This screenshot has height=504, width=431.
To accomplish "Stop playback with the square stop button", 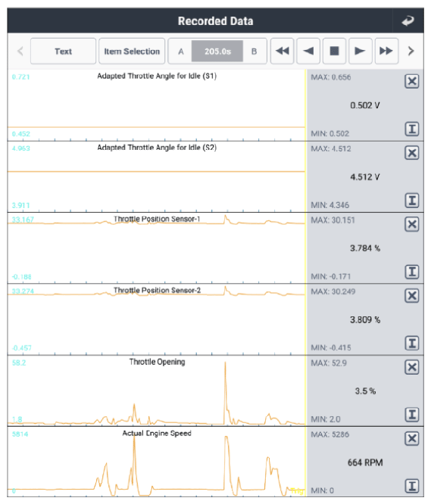I will (x=334, y=51).
